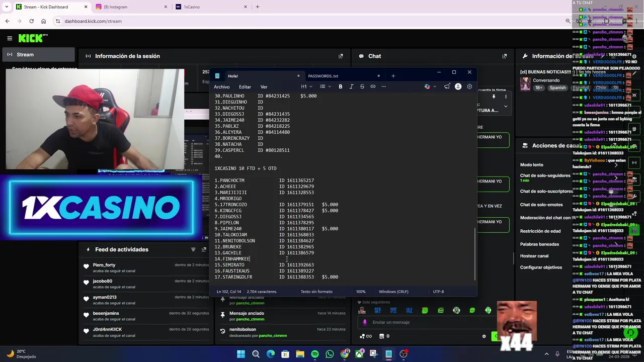Open Restricción de edad setting
Screen dimensions: 644x362
click(540, 231)
